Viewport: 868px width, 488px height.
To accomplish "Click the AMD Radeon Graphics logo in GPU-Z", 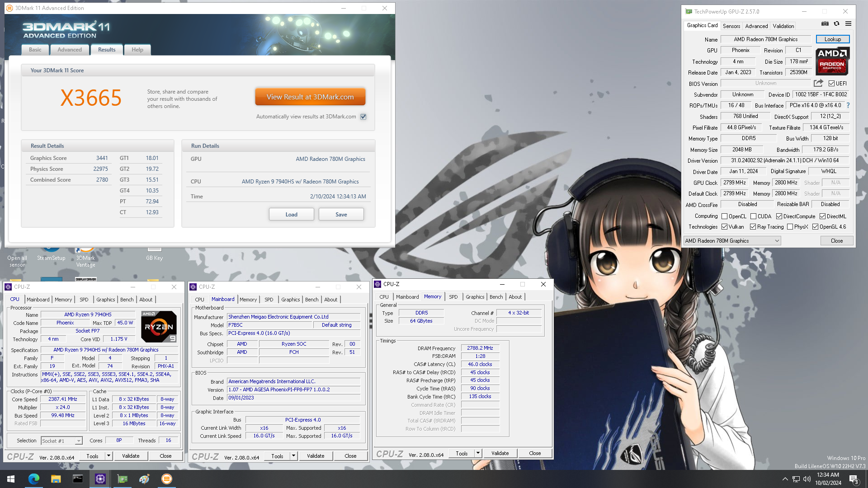I will [832, 61].
